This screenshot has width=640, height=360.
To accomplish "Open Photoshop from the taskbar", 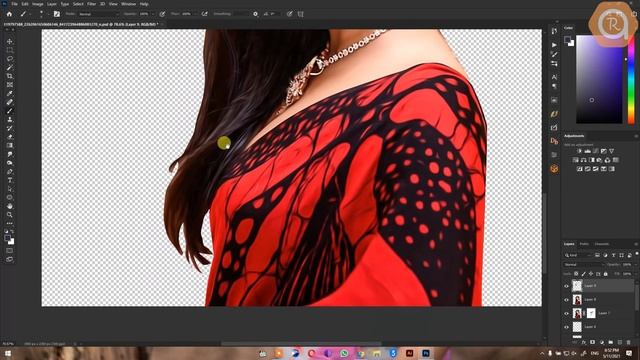I will 426,353.
